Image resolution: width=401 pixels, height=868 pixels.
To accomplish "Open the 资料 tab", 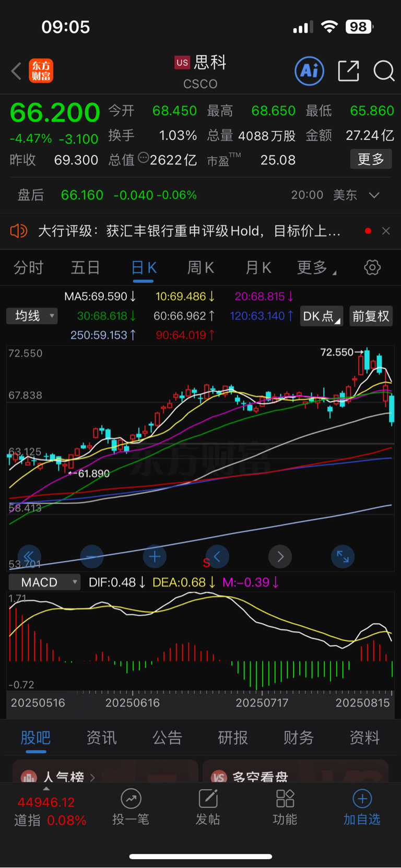I will point(364,738).
